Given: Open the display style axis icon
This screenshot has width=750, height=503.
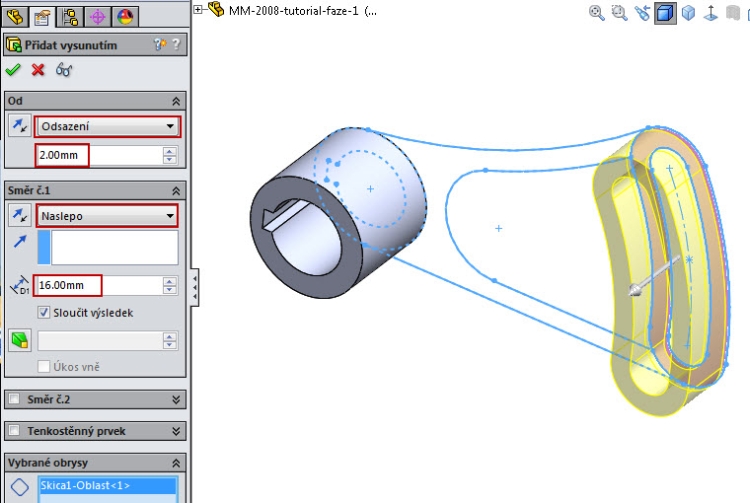Looking at the screenshot, I should click(711, 12).
